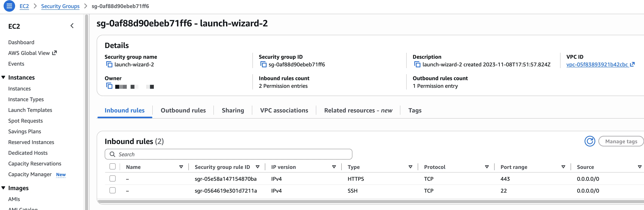
Task: Open Launch Templates in sidebar
Action: (x=30, y=110)
